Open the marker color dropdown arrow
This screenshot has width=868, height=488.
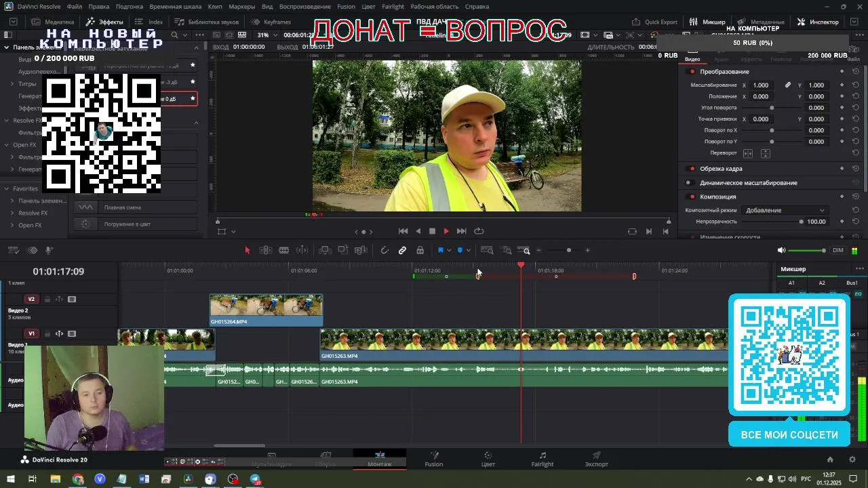469,251
